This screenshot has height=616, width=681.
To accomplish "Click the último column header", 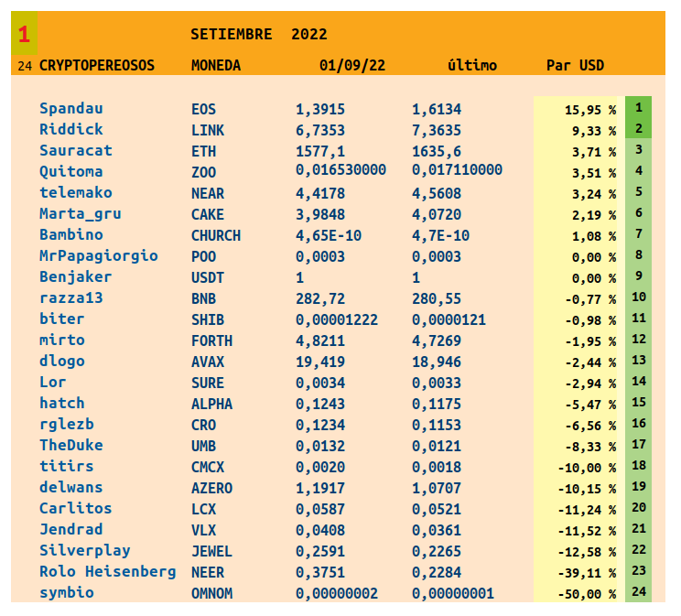I will point(472,66).
